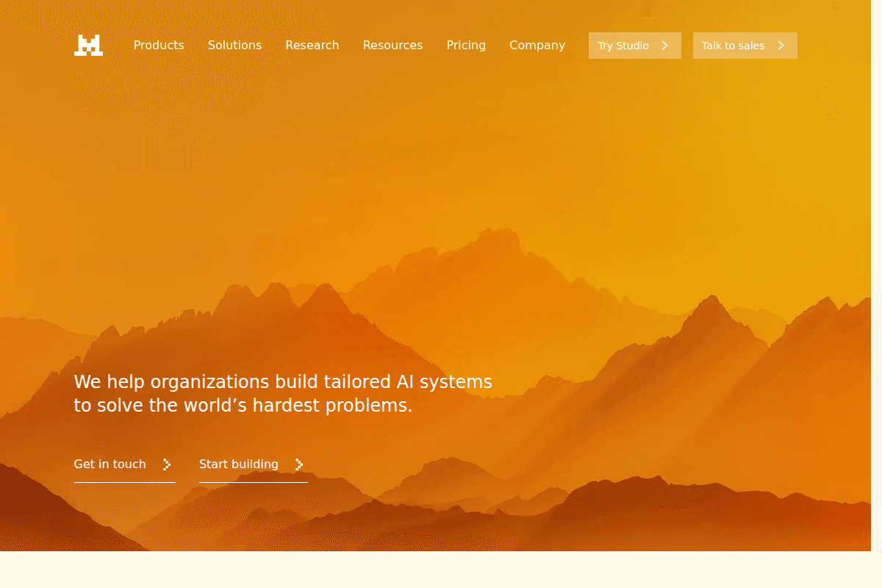Follow the Get in touch link
Image resolution: width=882 pixels, height=588 pixels.
coord(110,464)
